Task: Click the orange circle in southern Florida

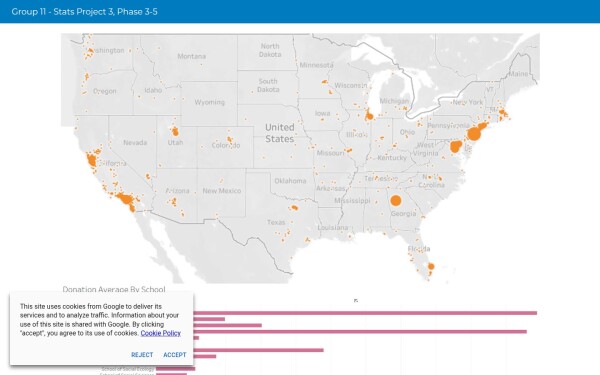Action: [431, 266]
